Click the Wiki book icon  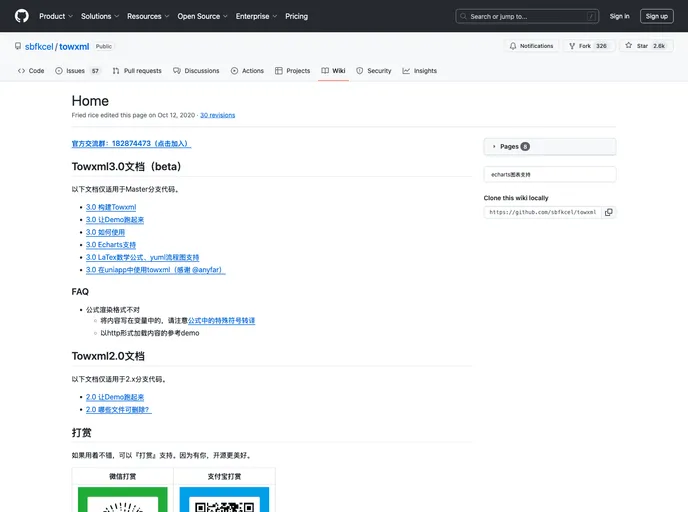325,71
